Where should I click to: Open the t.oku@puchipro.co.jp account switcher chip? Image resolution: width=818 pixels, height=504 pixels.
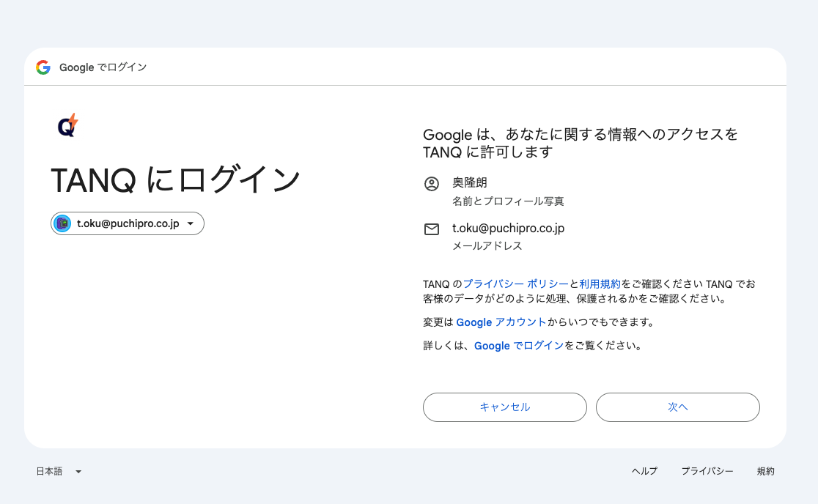pyautogui.click(x=128, y=223)
